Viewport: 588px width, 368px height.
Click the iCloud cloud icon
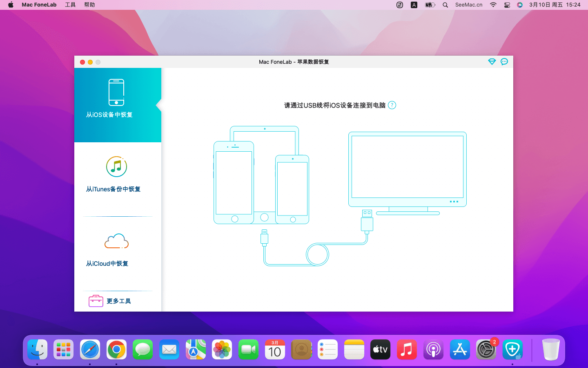(x=116, y=241)
